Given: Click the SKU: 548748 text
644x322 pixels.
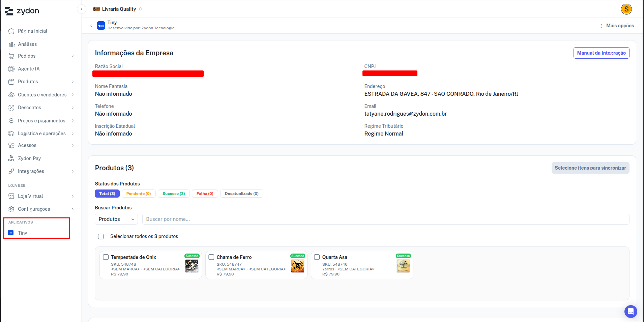Looking at the screenshot, I should [x=123, y=264].
